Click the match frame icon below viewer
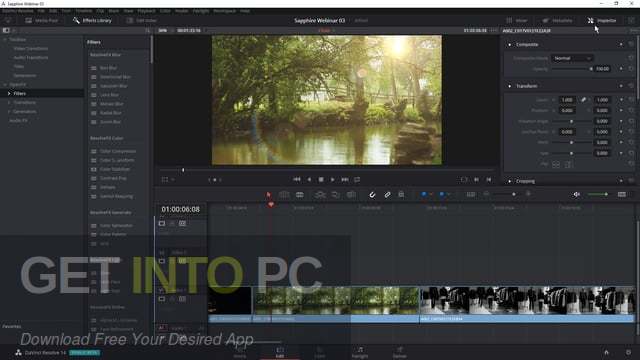This screenshot has height=360, width=640. 464,179
